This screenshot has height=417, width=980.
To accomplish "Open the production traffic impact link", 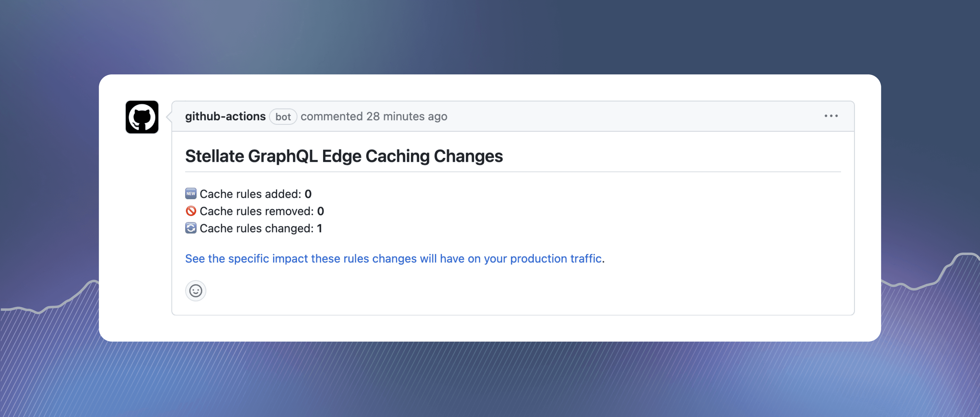I will 393,259.
